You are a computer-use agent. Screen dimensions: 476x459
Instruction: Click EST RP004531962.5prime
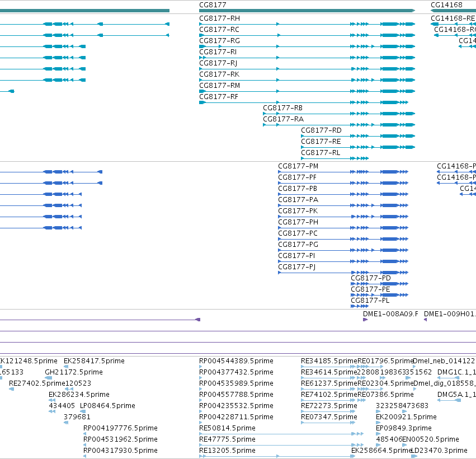pyautogui.click(x=120, y=439)
